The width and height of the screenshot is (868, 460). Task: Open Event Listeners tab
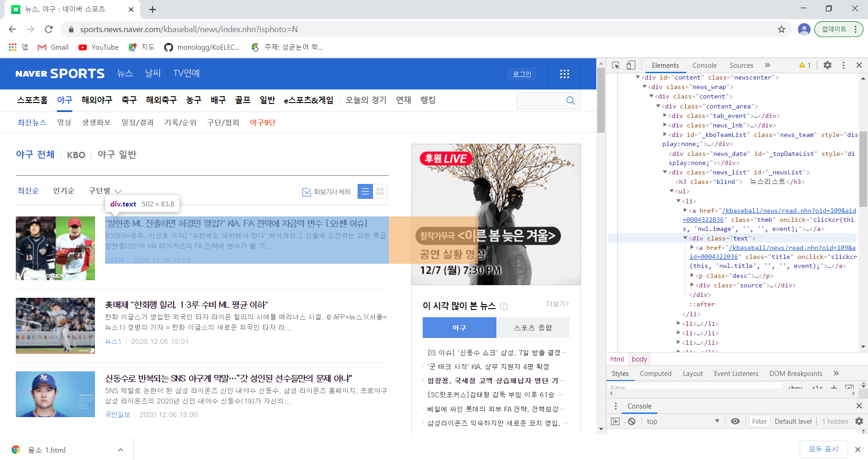pyautogui.click(x=736, y=373)
